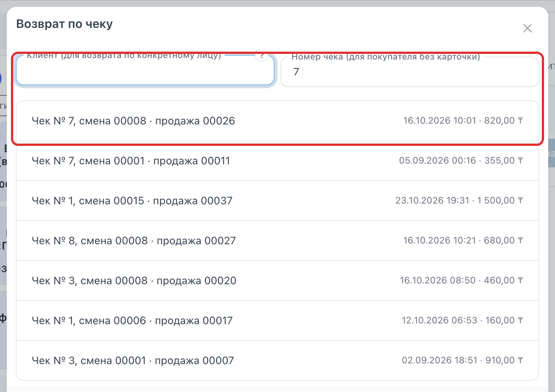Choose Чек № 3, смена 00001, продажа 00007
The width and height of the screenshot is (555, 392).
277,360
